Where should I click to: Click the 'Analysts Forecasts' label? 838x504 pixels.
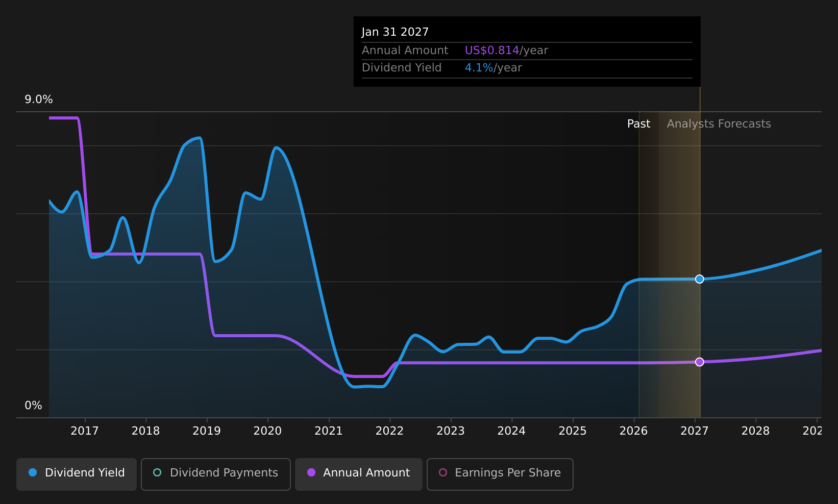click(719, 124)
